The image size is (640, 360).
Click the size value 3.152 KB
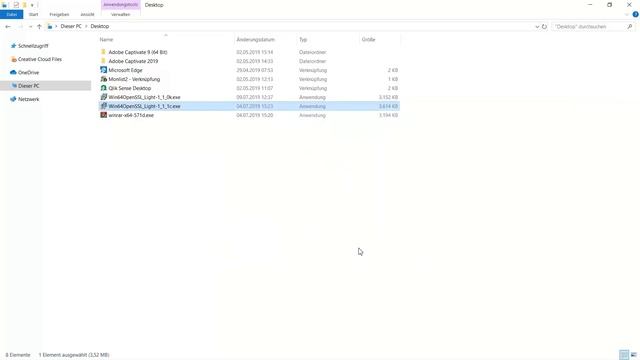[x=388, y=97]
